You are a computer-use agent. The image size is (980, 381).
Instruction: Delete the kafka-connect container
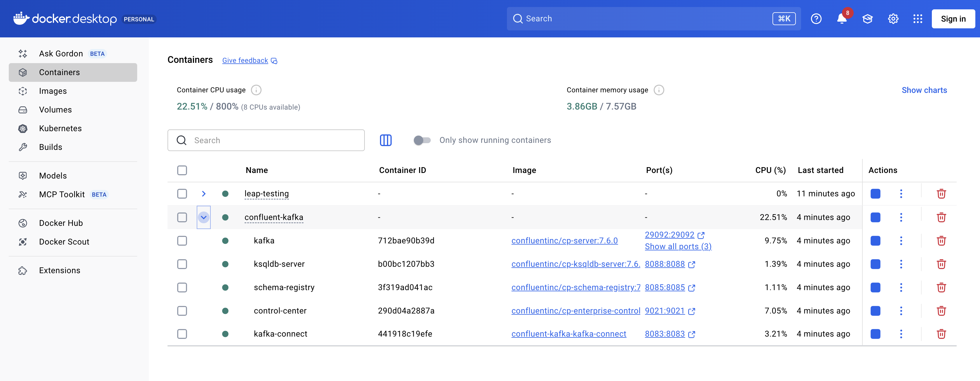(x=941, y=334)
